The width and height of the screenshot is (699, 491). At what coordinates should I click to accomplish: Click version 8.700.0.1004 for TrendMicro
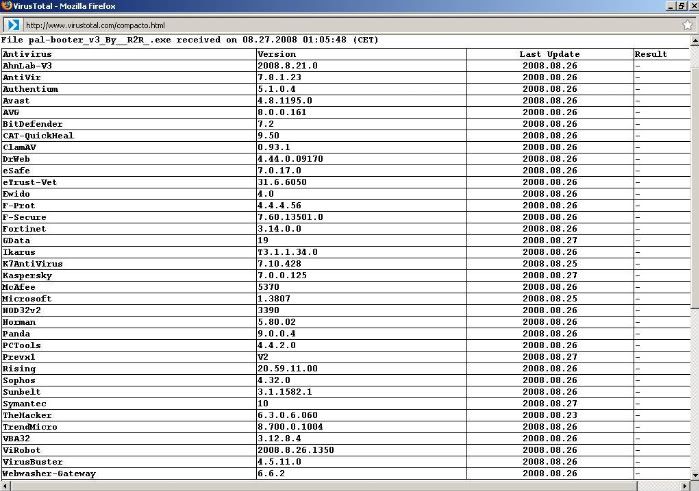point(290,427)
